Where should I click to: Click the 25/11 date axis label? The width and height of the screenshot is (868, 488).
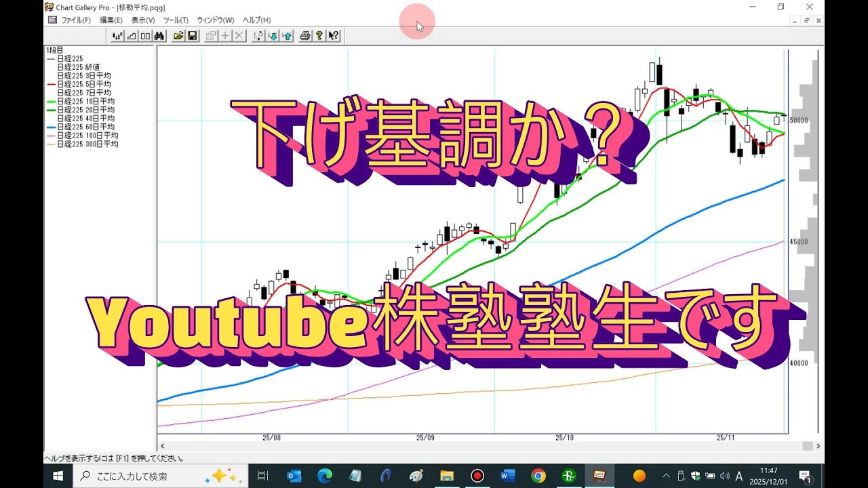pos(726,438)
